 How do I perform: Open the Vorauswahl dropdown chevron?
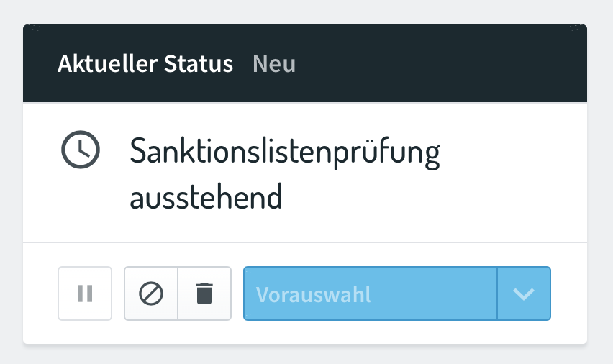[x=524, y=294]
